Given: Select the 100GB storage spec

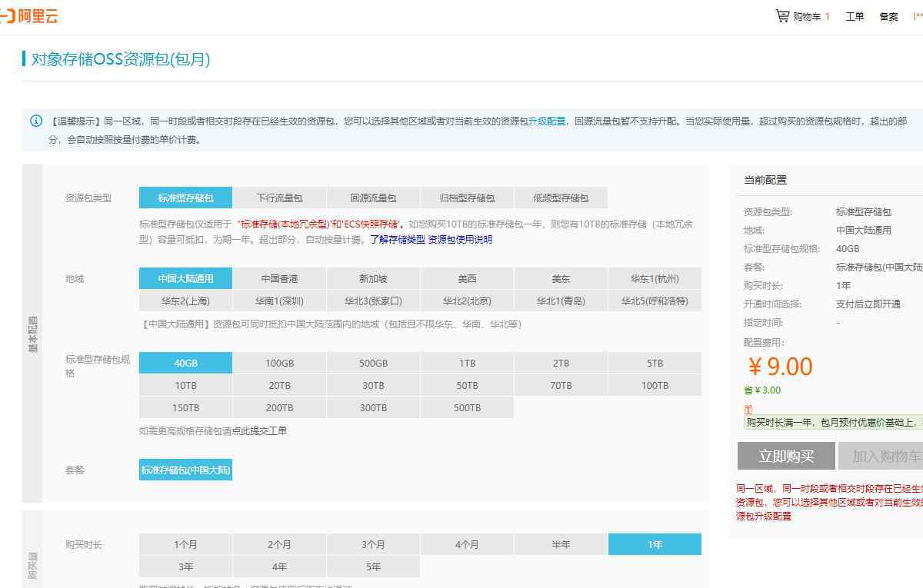Looking at the screenshot, I should [279, 363].
